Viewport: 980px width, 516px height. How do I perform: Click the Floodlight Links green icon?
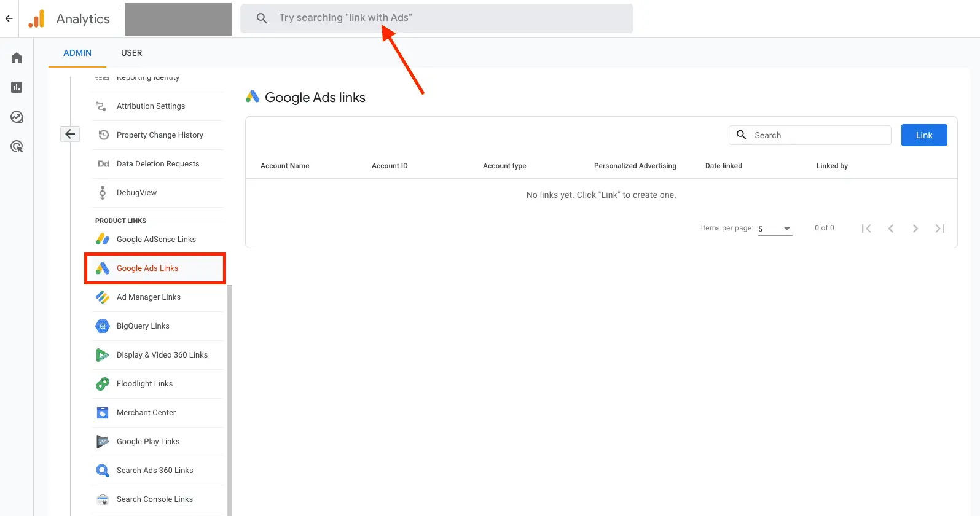click(103, 384)
